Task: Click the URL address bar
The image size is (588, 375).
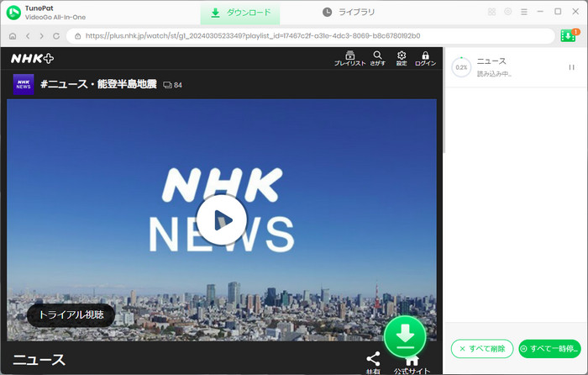Action: 311,36
